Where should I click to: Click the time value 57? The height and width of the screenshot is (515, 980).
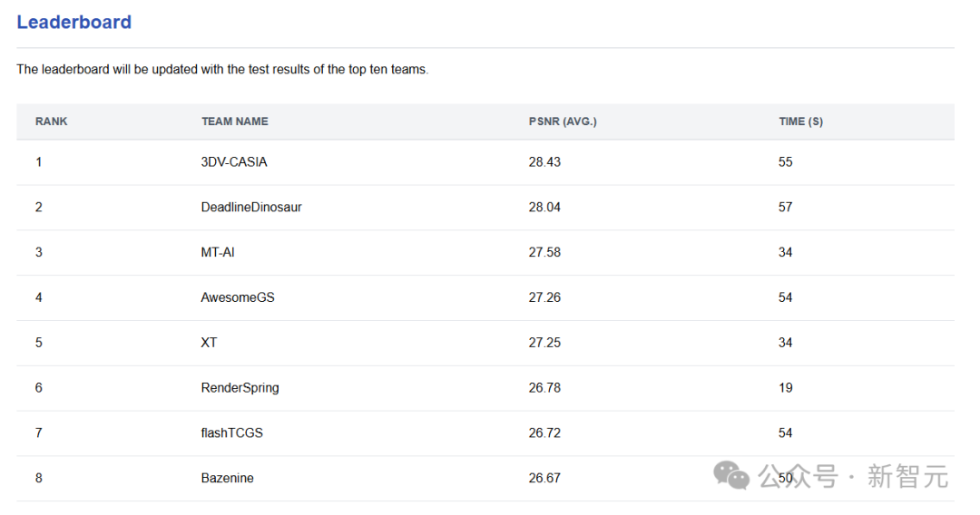pos(786,208)
